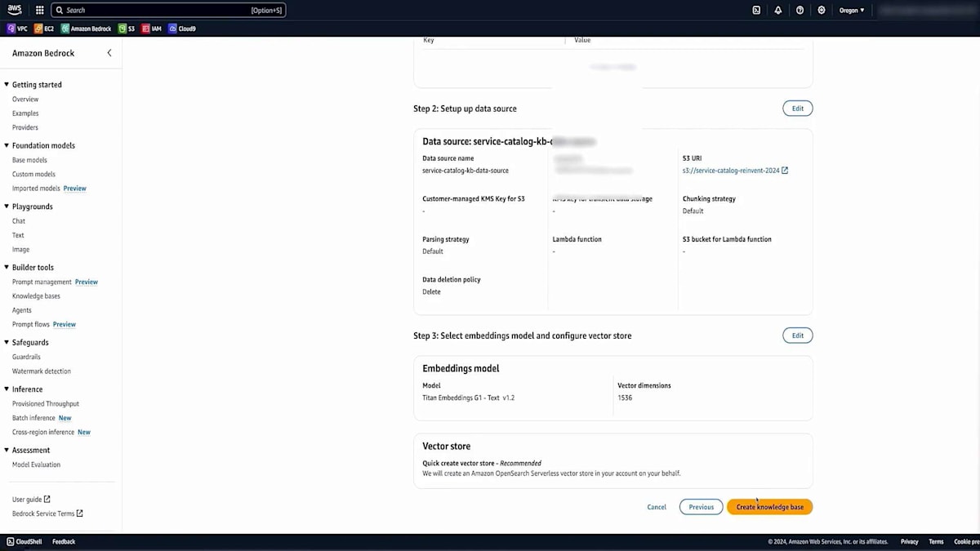
Task: Open Custom models page
Action: [33, 174]
